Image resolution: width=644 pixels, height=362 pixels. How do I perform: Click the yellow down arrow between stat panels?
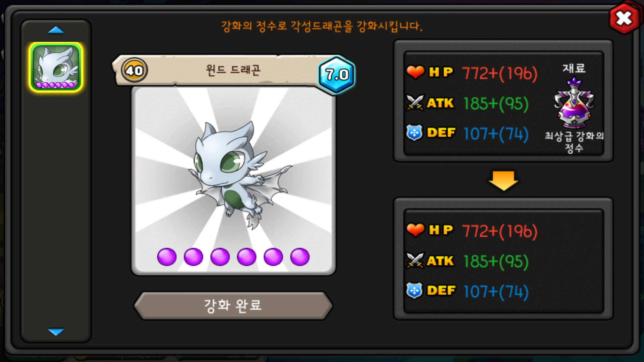pyautogui.click(x=503, y=181)
